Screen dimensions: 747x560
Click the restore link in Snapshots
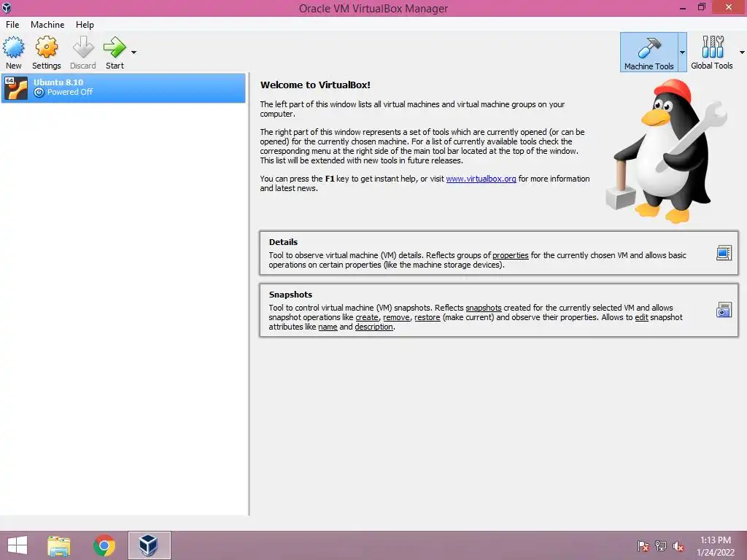pyautogui.click(x=427, y=317)
